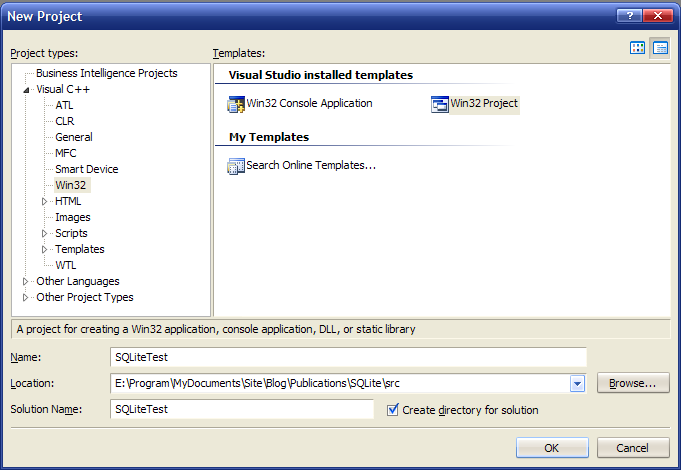The image size is (681, 470).
Task: Select the Visual C++ project type
Action: tap(63, 89)
